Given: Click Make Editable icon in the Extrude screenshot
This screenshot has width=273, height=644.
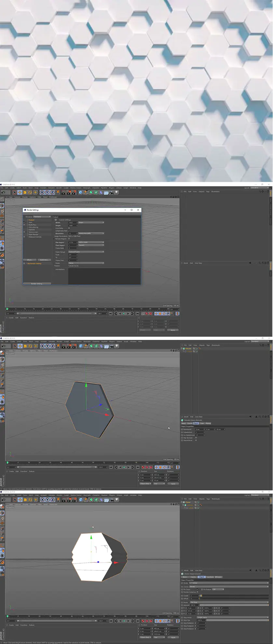Looking at the screenshot, I should [x=2, y=353].
